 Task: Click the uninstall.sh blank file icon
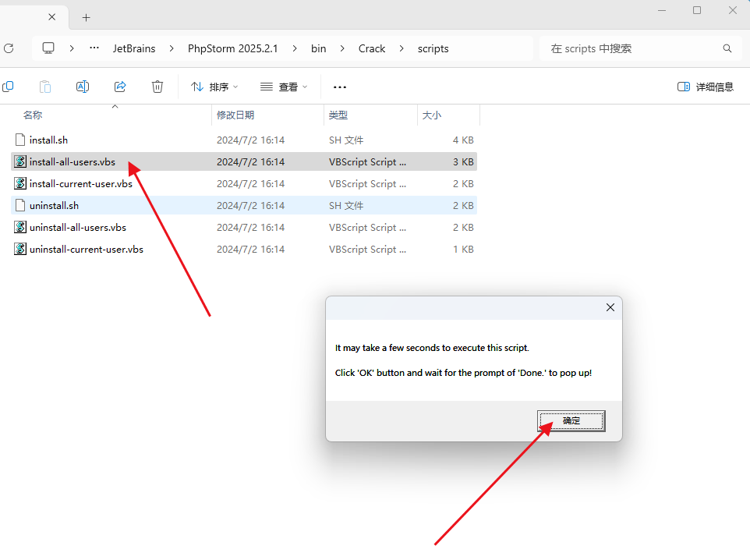pyautogui.click(x=20, y=205)
